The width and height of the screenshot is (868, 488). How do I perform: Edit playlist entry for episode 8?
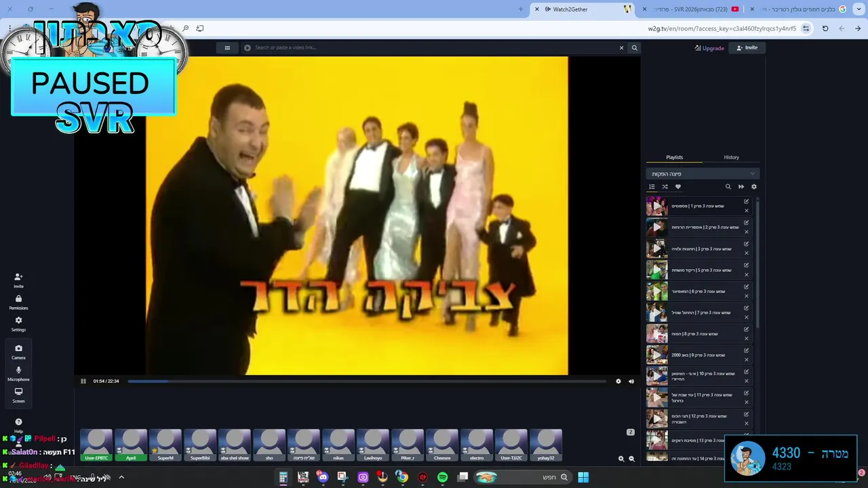coord(747,329)
